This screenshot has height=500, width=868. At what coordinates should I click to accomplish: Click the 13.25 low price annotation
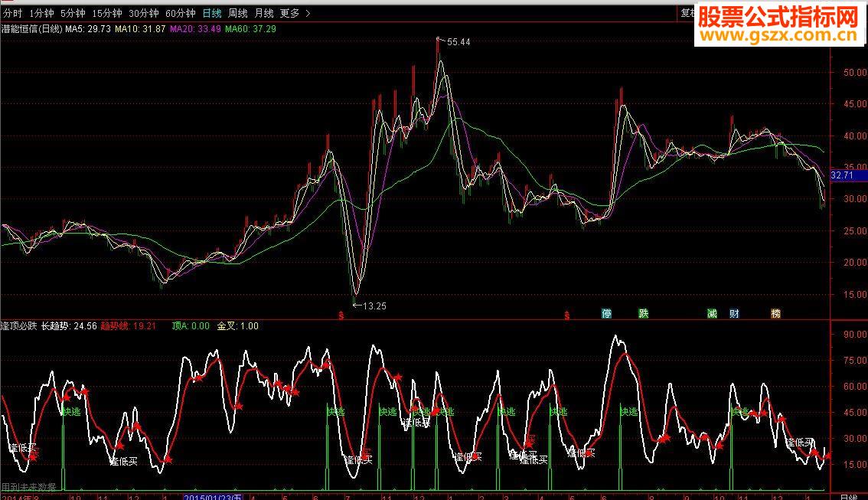374,306
